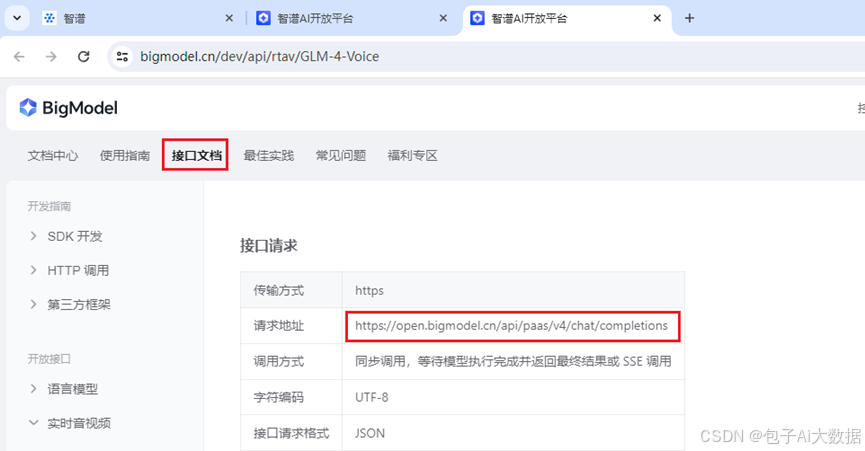865x451 pixels.
Task: Open HTTP 调用 in the sidebar
Action: point(78,270)
